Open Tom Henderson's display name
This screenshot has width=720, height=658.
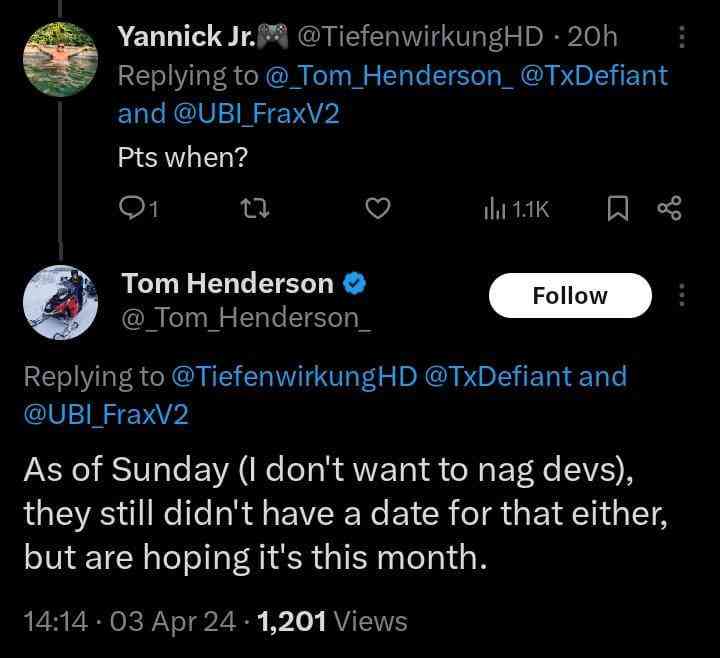[x=227, y=284]
